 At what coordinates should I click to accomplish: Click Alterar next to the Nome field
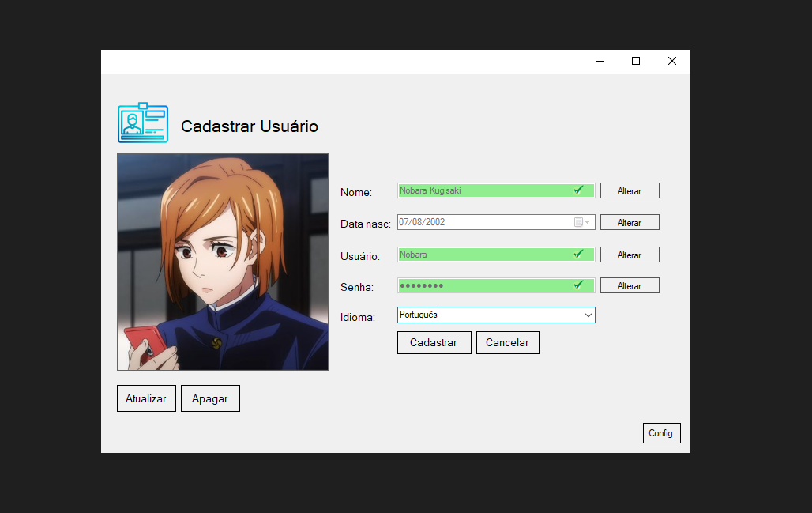coord(630,190)
